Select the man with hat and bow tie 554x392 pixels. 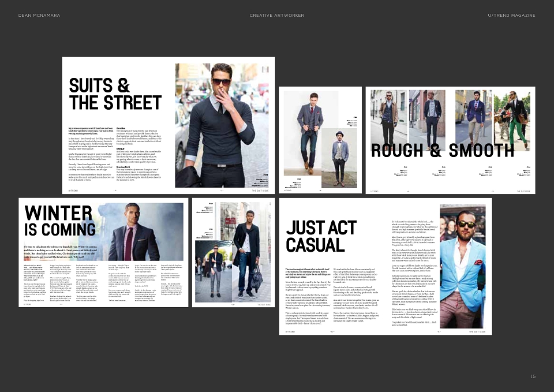point(339,158)
